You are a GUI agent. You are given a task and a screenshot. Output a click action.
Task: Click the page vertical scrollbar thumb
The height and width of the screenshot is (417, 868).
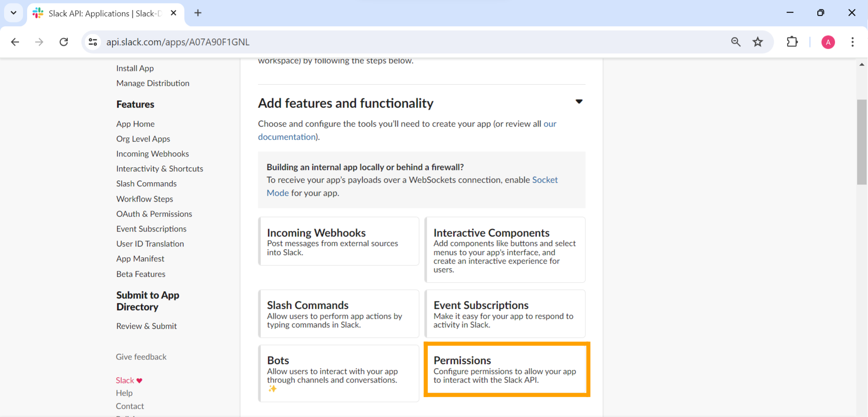point(862,142)
